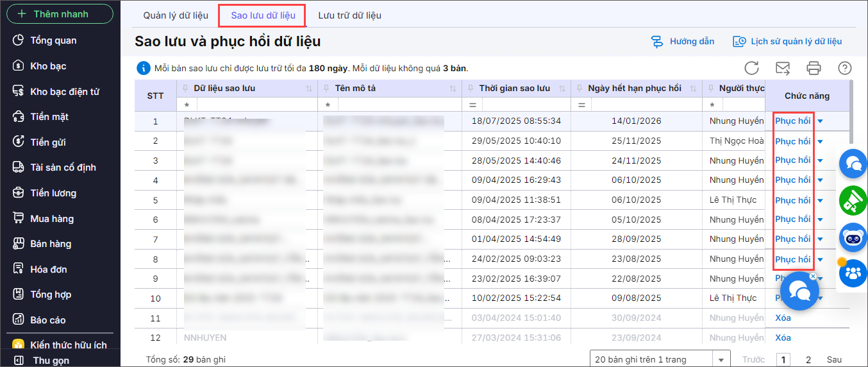
Task: Go to Tiền mặt section
Action: tap(49, 117)
